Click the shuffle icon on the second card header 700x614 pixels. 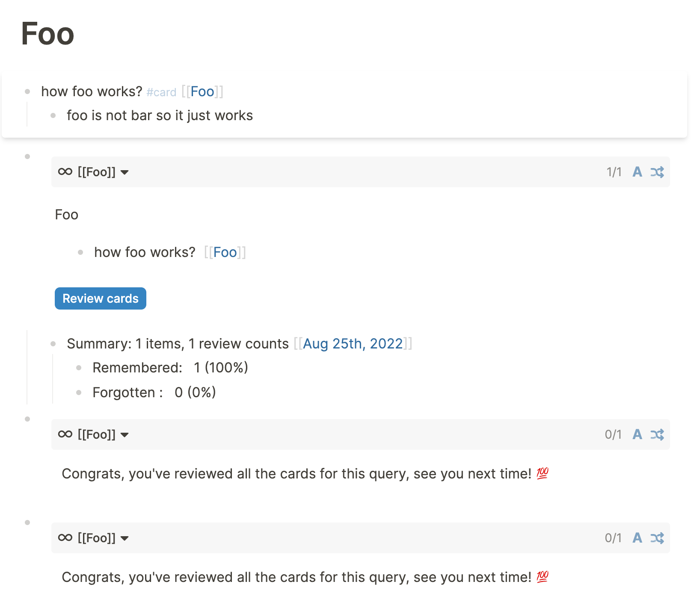[658, 434]
